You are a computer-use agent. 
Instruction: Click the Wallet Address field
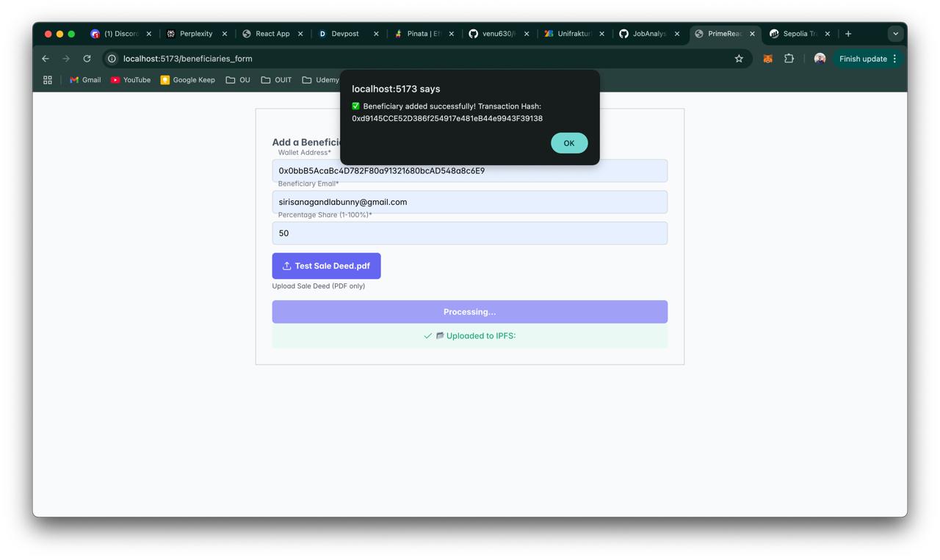470,171
